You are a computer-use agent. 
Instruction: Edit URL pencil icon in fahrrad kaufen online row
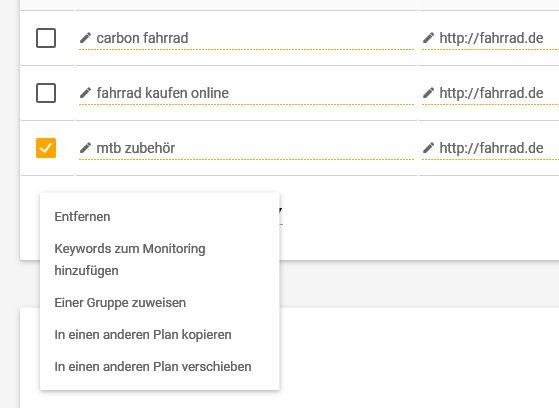pos(428,93)
